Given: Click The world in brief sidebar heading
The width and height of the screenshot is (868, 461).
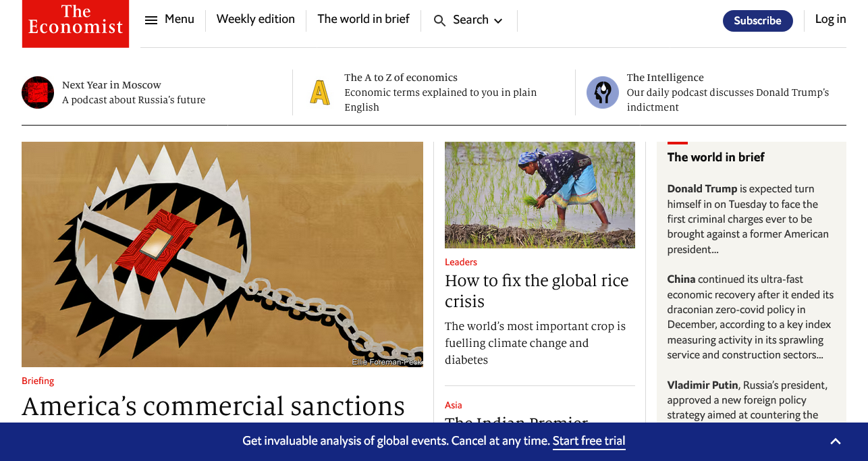Looking at the screenshot, I should point(716,157).
